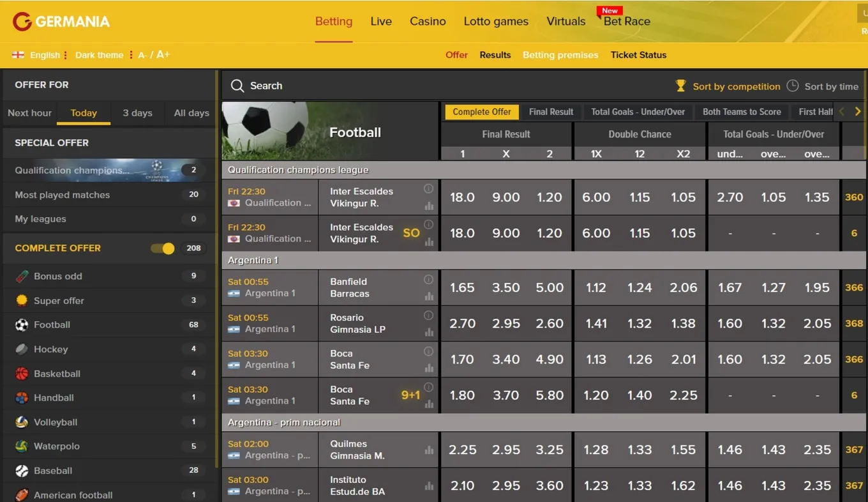Select the Today offer filter
Image resolution: width=868 pixels, height=502 pixels.
(84, 113)
